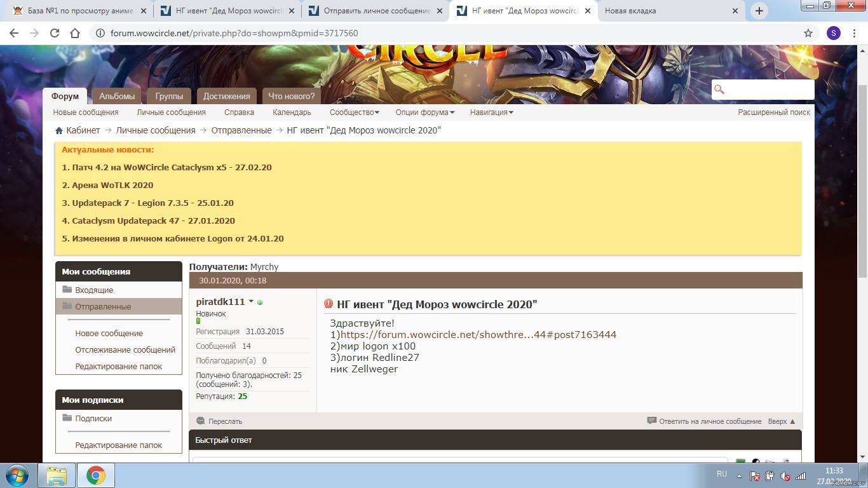Viewport: 868px width, 488px height.
Task: Open the showthread post7163444 link
Action: pyautogui.click(x=478, y=334)
